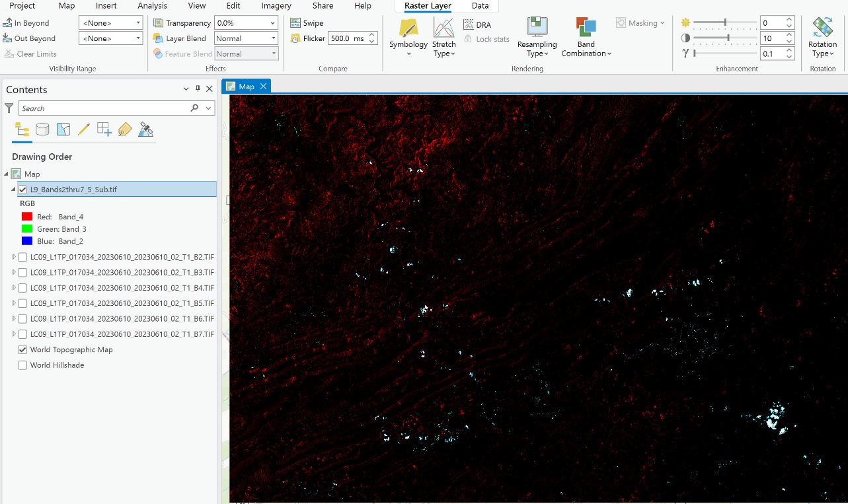This screenshot has height=504, width=848.
Task: Uncheck L9_Bands2thru7_5_Sub.tif layer visibility
Action: [x=22, y=190]
